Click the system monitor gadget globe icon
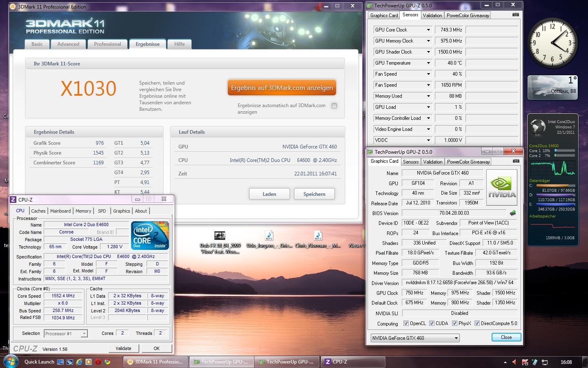 click(x=538, y=127)
